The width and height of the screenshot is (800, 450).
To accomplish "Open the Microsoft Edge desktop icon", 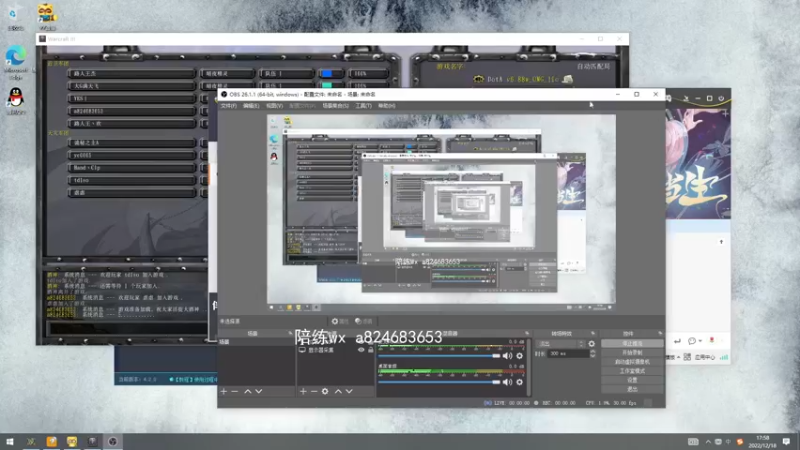I will click(16, 62).
